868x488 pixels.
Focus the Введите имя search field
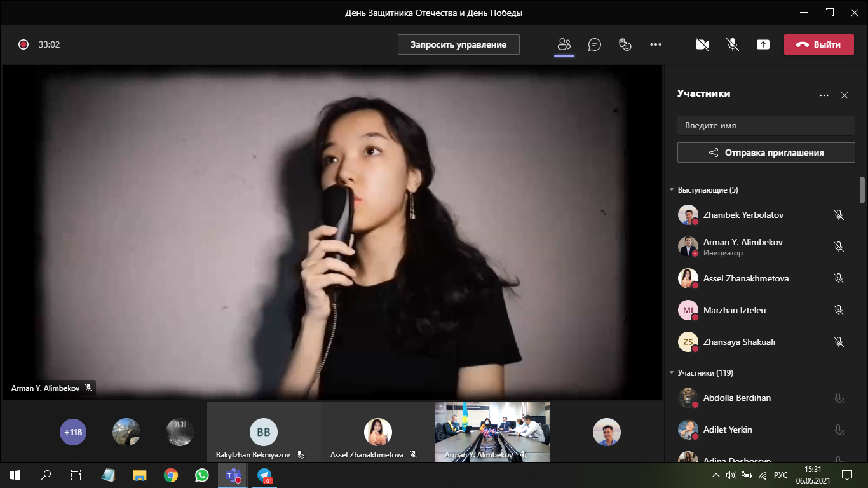click(x=766, y=125)
